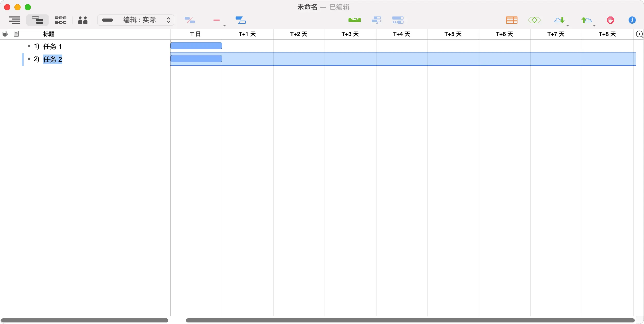This screenshot has width=644, height=324.
Task: Click the 标题 column header
Action: pyautogui.click(x=49, y=34)
